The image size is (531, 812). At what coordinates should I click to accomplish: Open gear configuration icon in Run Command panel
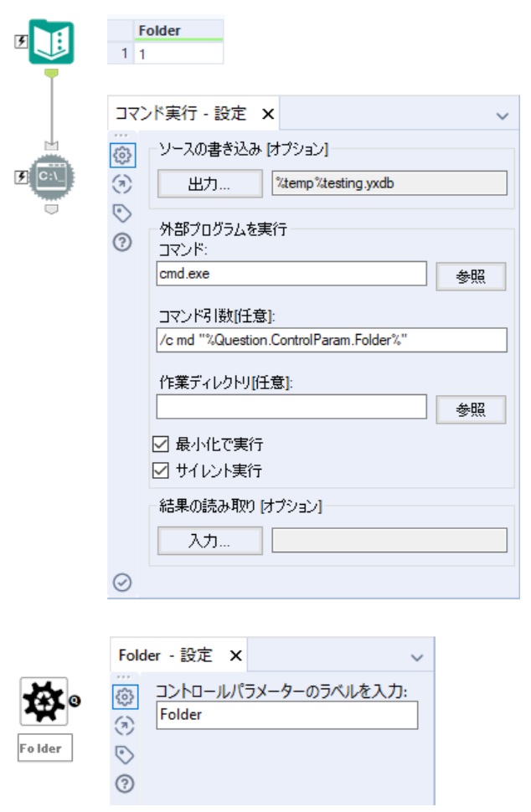point(121,156)
